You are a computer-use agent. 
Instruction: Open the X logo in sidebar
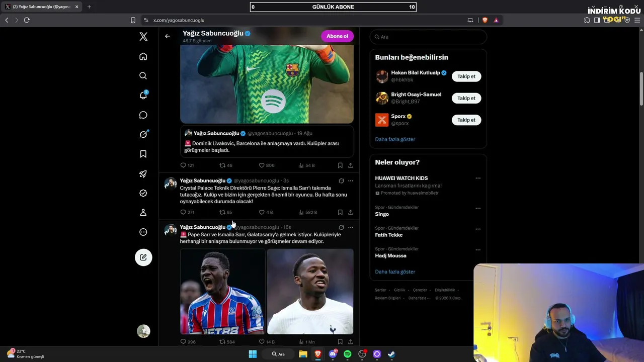(143, 37)
